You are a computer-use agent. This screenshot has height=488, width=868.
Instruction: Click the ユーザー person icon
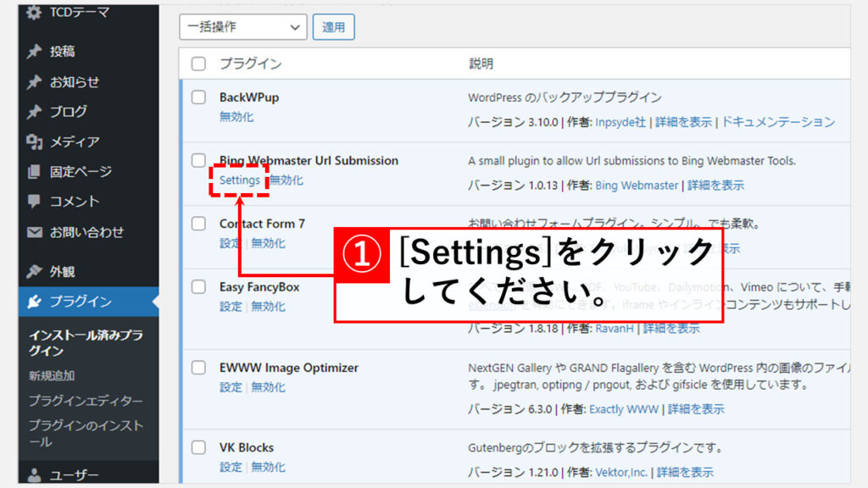click(34, 474)
